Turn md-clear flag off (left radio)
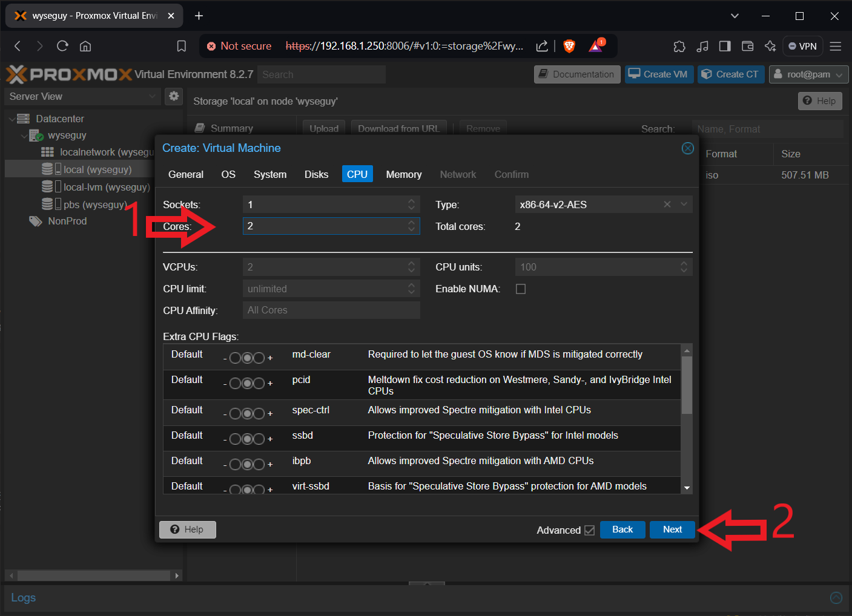Image resolution: width=852 pixels, height=616 pixels. pos(235,358)
